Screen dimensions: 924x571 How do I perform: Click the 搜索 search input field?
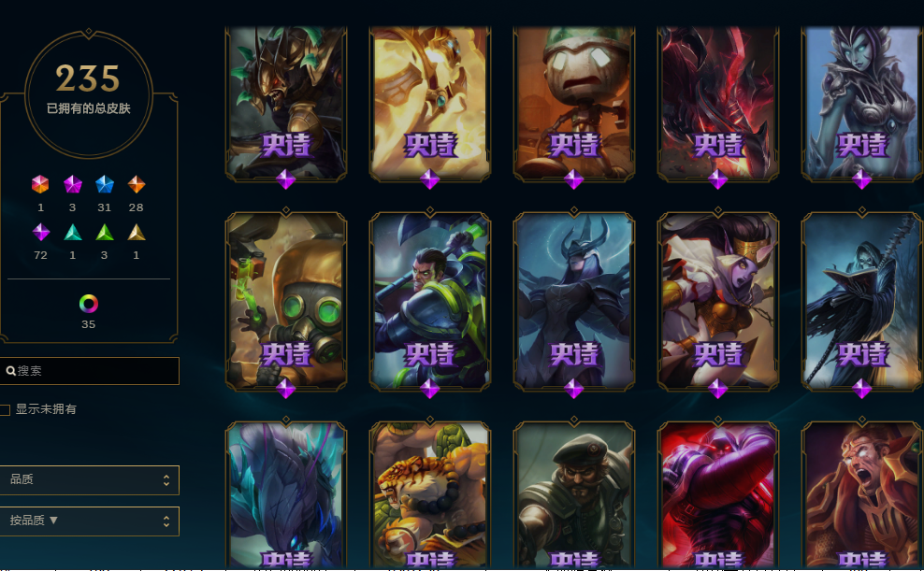point(89,371)
